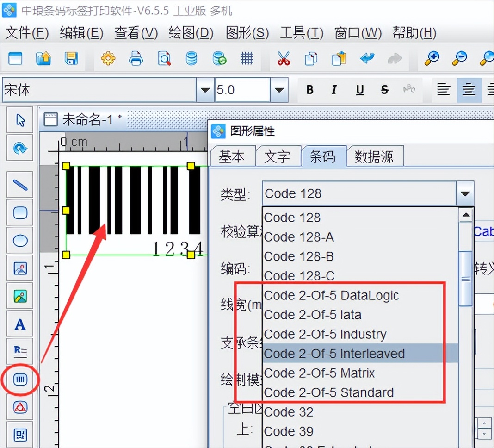Open the print function from the toolbar
Viewport: 494px width, 448px height.
point(136,58)
